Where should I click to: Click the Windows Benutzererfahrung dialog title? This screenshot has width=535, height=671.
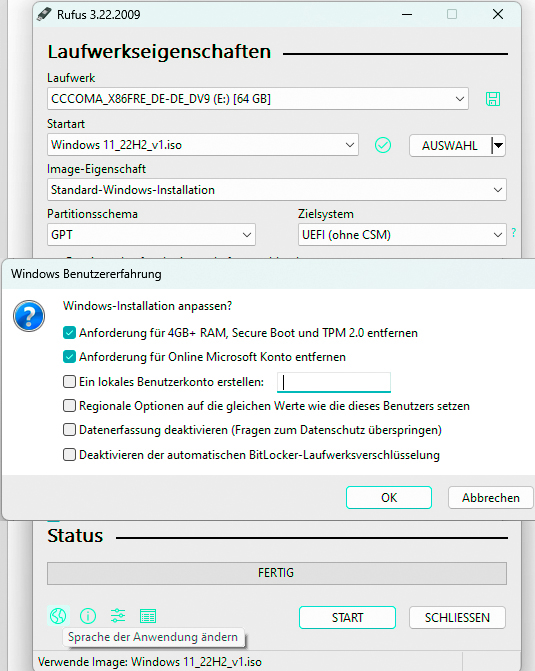coord(86,274)
